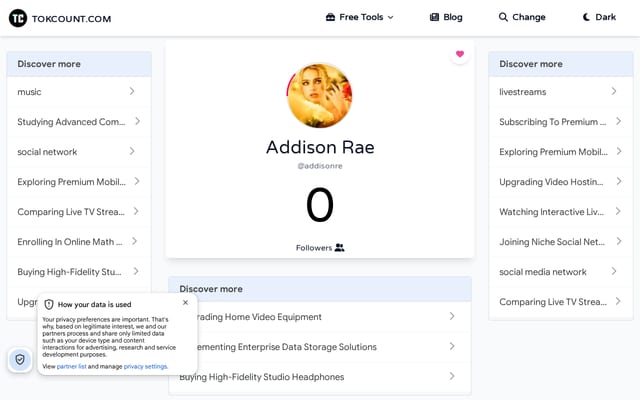
Task: Click the TokCount TC logo icon
Action: [18, 18]
